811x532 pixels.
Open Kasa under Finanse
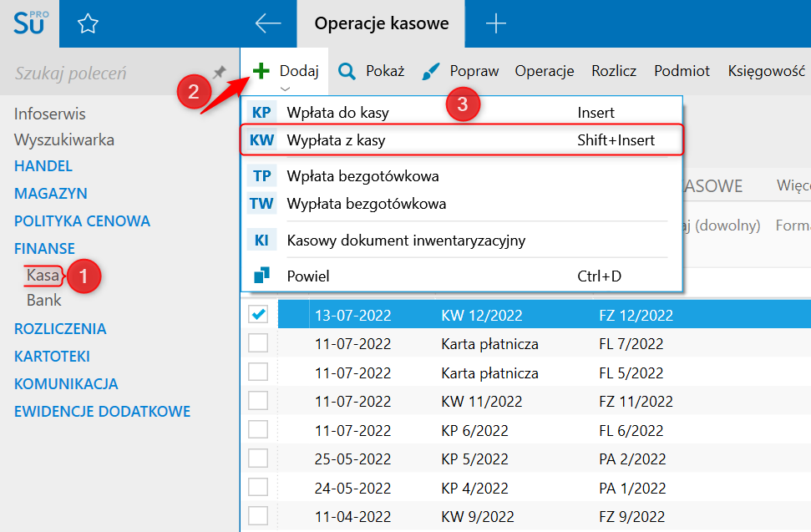coord(43,274)
